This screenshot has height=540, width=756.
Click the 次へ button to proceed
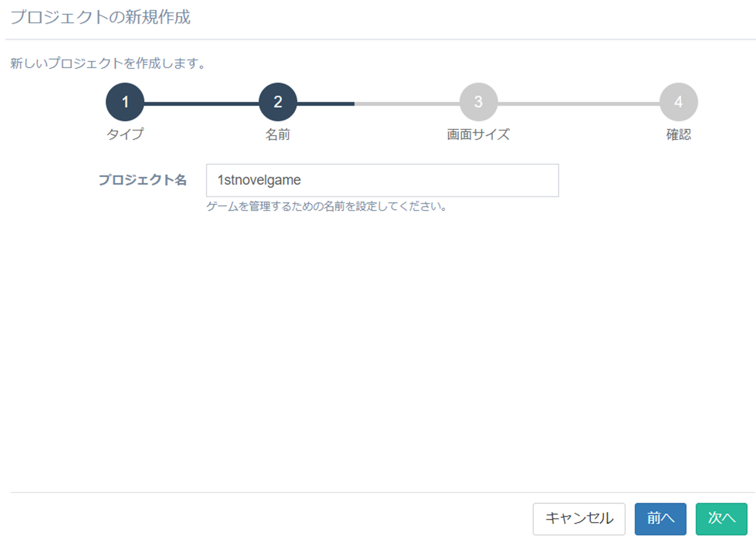tap(721, 518)
